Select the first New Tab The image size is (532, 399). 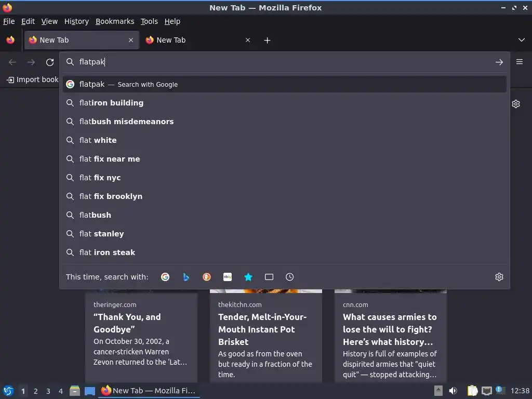82,40
